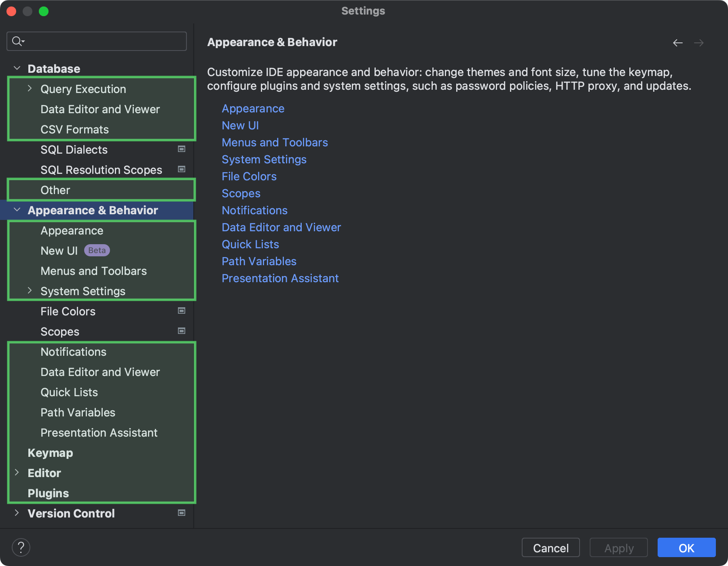Select Keymap in the settings tree
Screen dimensions: 728x566
click(50, 453)
